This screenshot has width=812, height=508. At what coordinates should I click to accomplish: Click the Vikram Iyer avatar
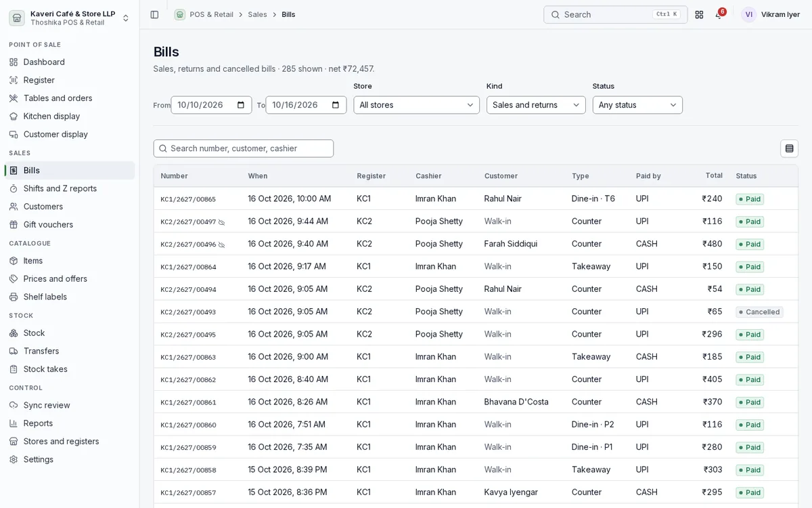[x=748, y=14]
